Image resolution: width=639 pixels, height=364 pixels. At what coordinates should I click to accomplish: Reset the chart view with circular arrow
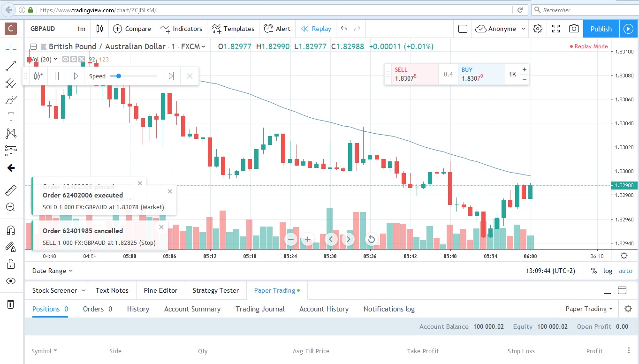tap(371, 239)
